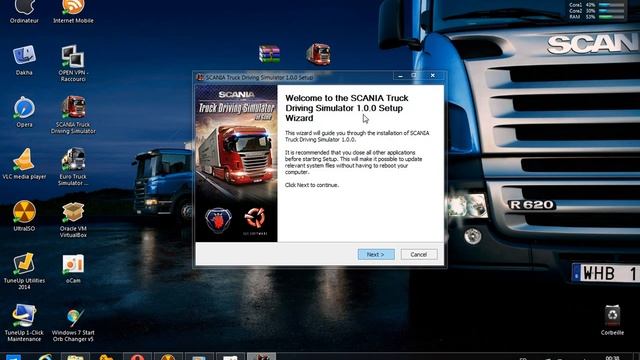Select the WinRAR archive icon on the desktop
The height and width of the screenshot is (360, 640).
click(x=269, y=54)
